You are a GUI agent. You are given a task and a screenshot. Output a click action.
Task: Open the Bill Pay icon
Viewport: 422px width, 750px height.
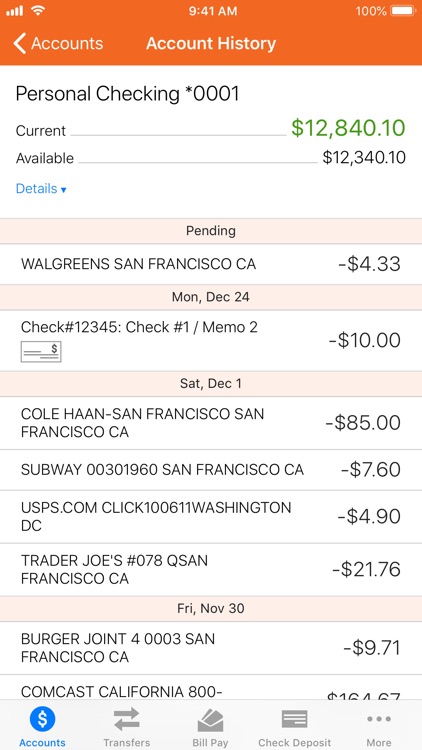210,720
